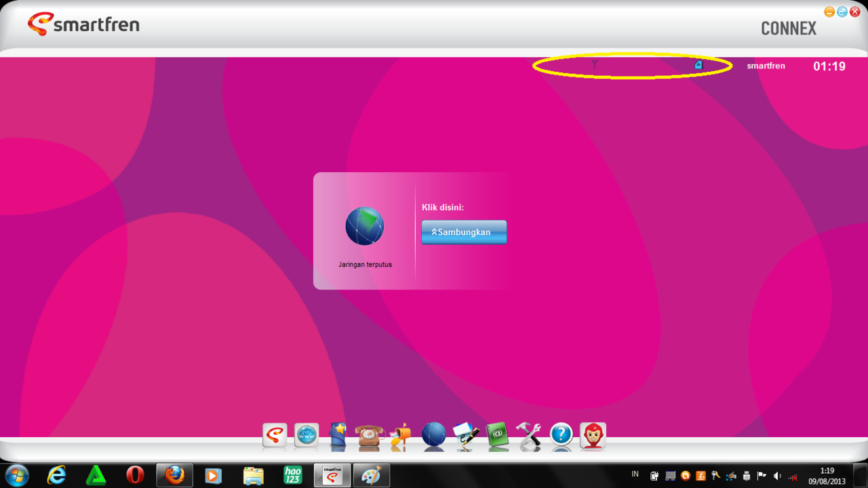Open the green triangle app on taskbar
The image size is (868, 488).
[x=96, y=475]
